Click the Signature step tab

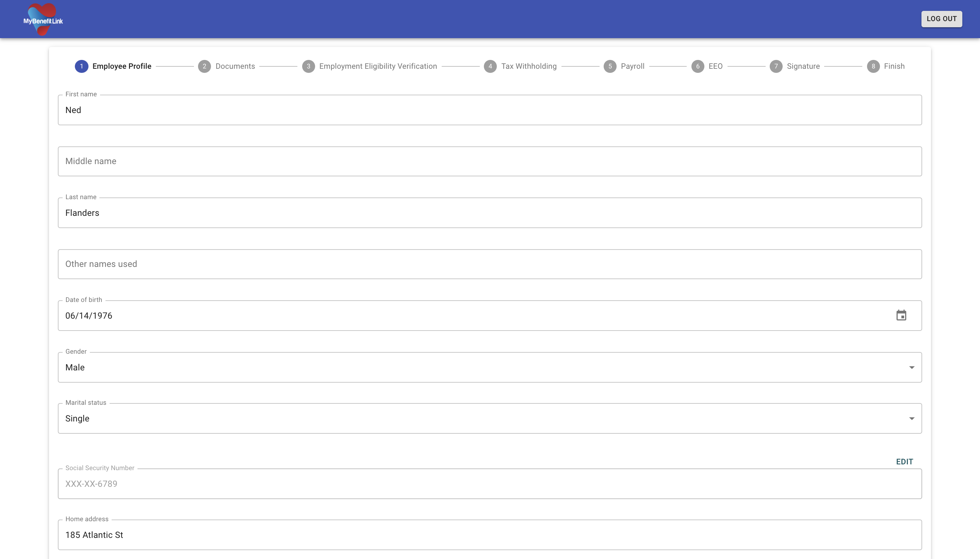(x=794, y=65)
